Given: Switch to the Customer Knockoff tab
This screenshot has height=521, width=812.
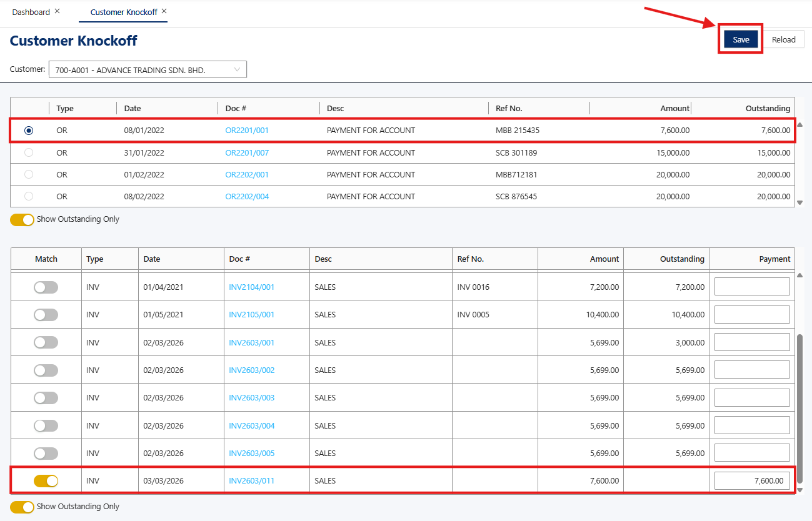Looking at the screenshot, I should [x=124, y=12].
